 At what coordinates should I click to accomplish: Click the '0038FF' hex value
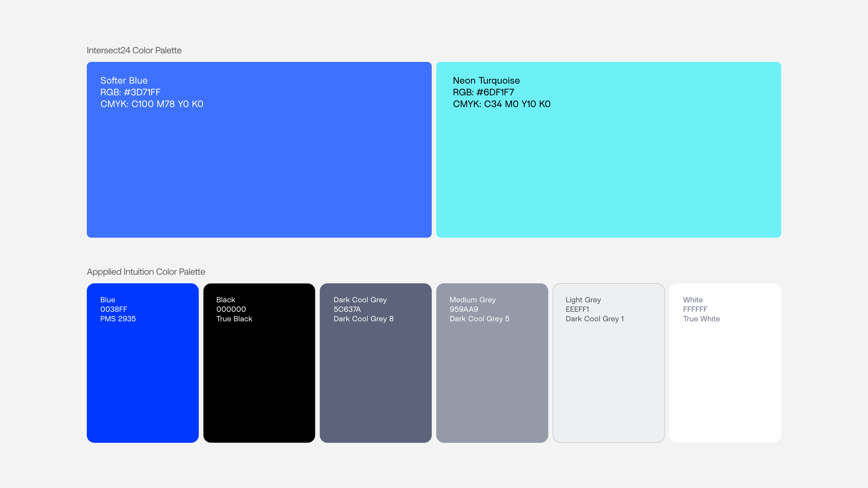(114, 309)
